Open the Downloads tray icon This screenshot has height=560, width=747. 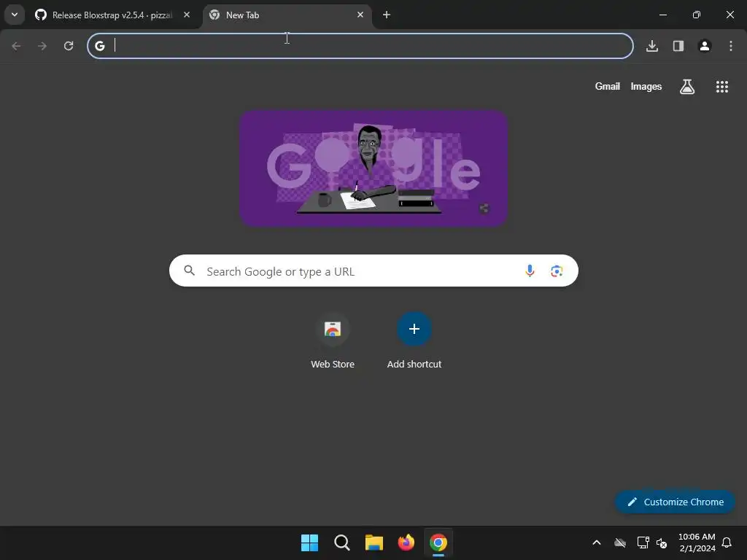652,46
